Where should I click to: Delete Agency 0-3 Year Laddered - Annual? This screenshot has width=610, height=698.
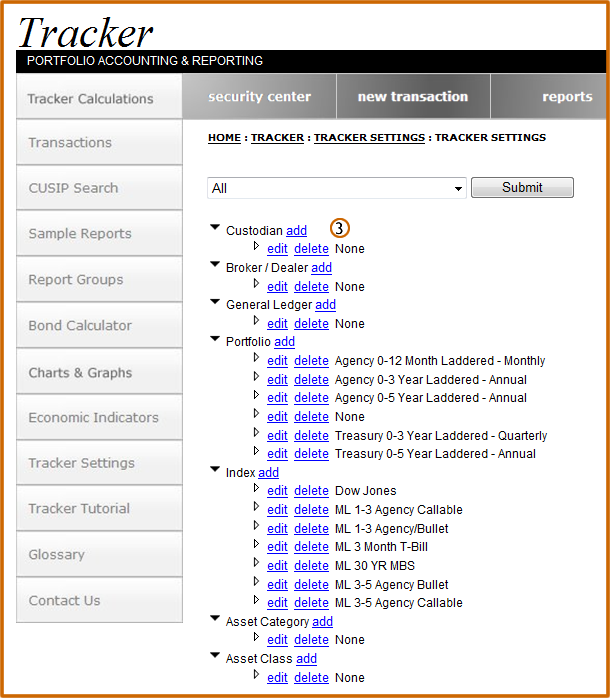pyautogui.click(x=311, y=379)
